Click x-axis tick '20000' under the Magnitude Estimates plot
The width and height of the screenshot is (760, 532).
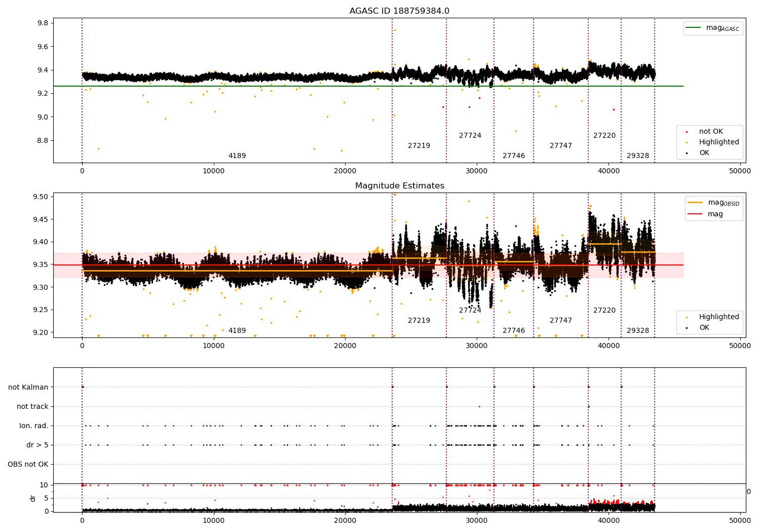pyautogui.click(x=345, y=346)
